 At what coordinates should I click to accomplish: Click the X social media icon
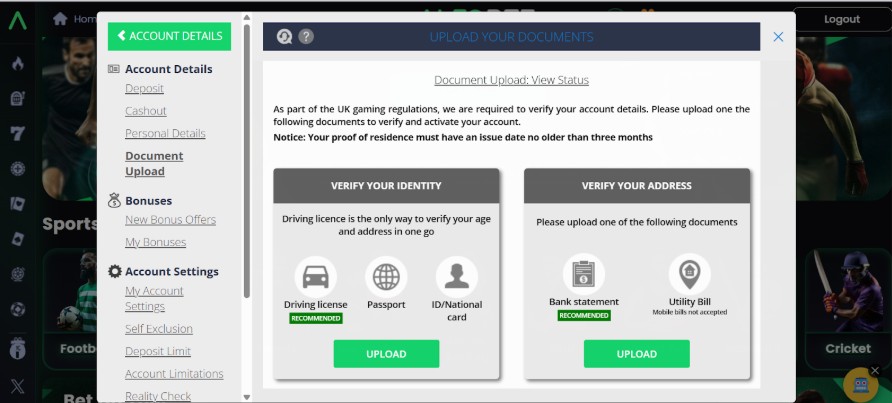(17, 384)
